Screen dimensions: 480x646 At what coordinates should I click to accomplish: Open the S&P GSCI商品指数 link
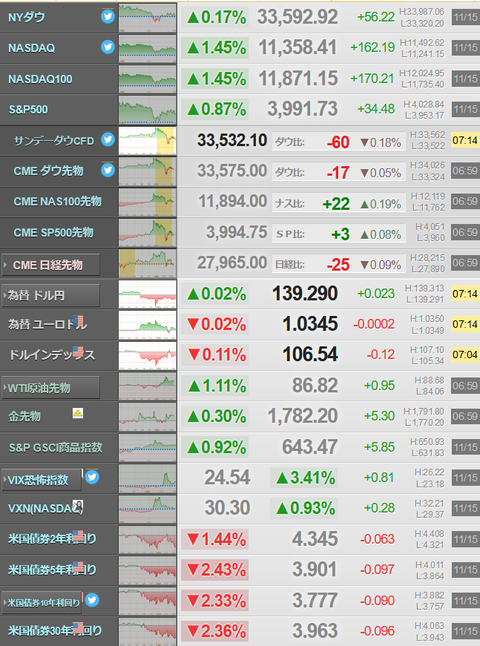coord(55,447)
